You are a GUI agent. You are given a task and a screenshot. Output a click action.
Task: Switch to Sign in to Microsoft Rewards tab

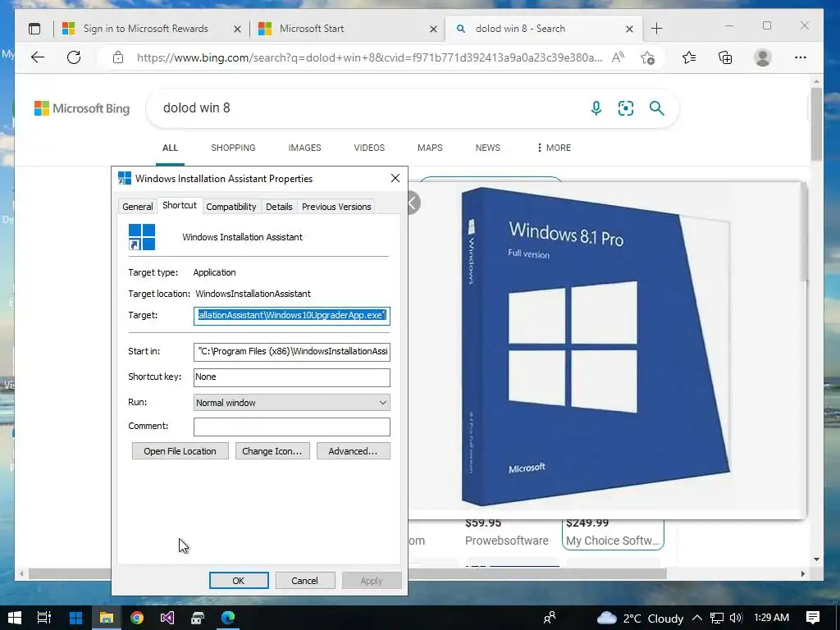point(145,29)
